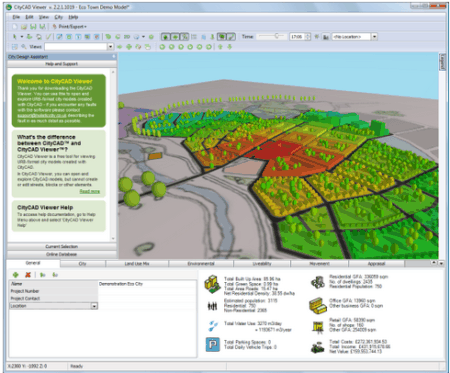
Task: Toggle the buildings icon beside location box
Action: point(326,37)
